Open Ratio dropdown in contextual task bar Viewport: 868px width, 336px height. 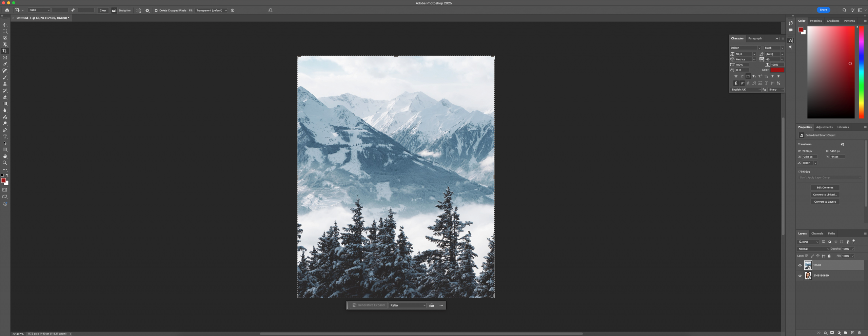tap(408, 305)
